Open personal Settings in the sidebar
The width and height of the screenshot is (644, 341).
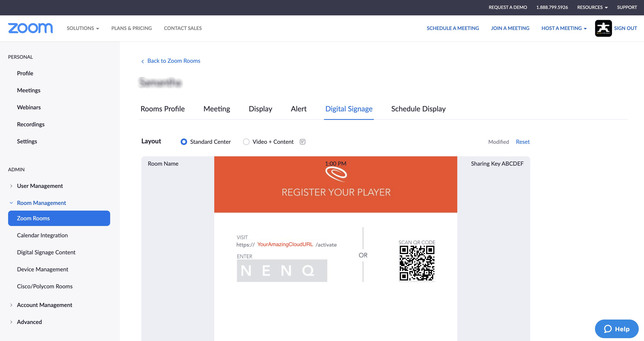(x=27, y=141)
